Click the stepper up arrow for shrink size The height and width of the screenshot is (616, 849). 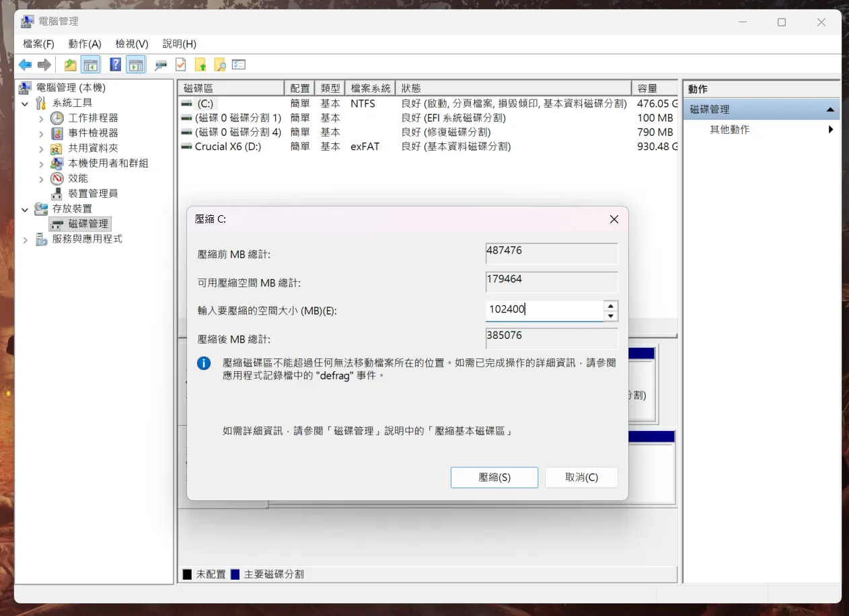[610, 306]
